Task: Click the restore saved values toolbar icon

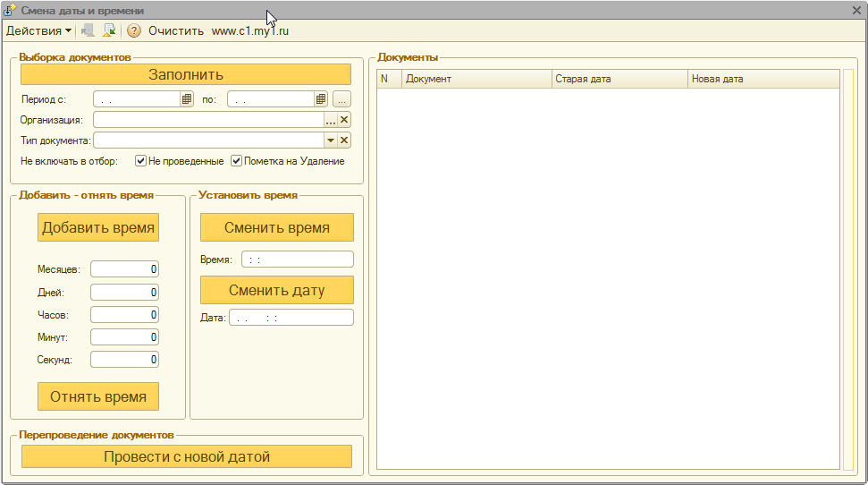Action: pyautogui.click(x=88, y=30)
